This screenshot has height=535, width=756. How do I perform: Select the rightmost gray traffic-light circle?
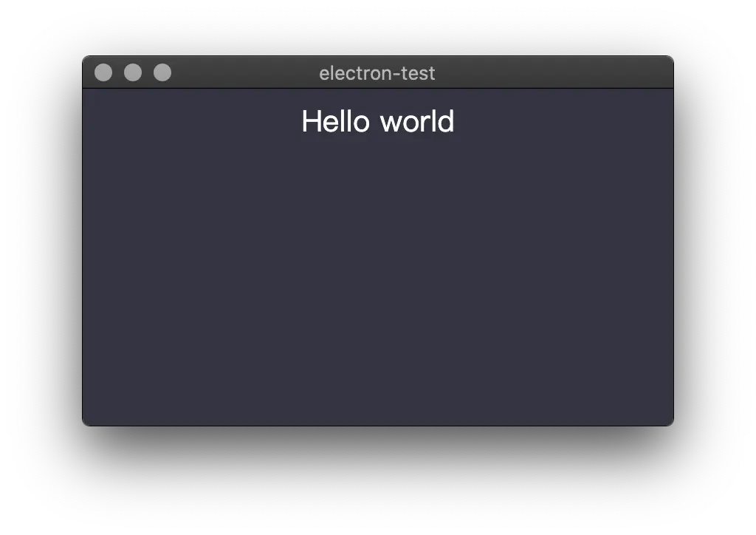162,73
